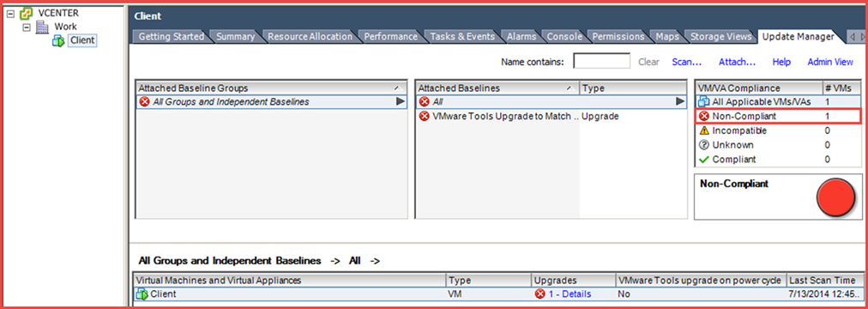This screenshot has height=309, width=868.
Task: Open the Maps tab
Action: 667,37
